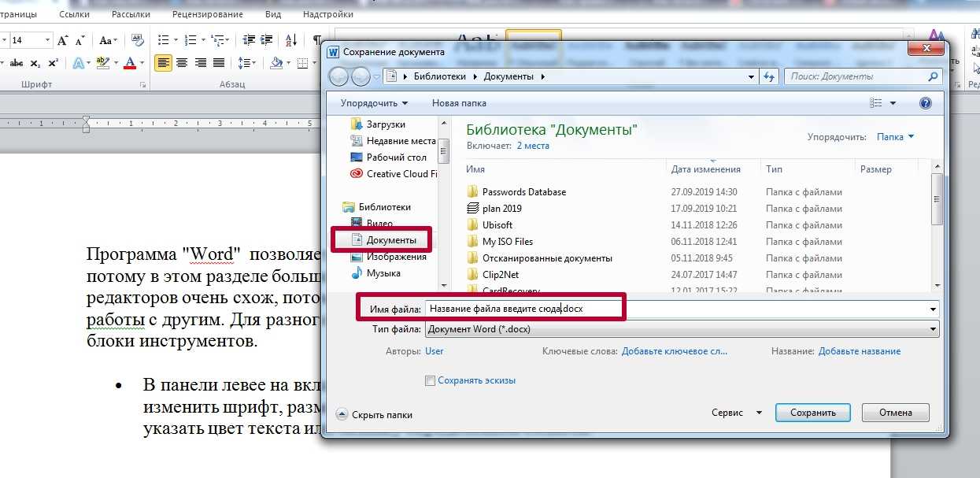980x478 pixels.
Task: Toggle subscript formatting
Action: coord(35,63)
